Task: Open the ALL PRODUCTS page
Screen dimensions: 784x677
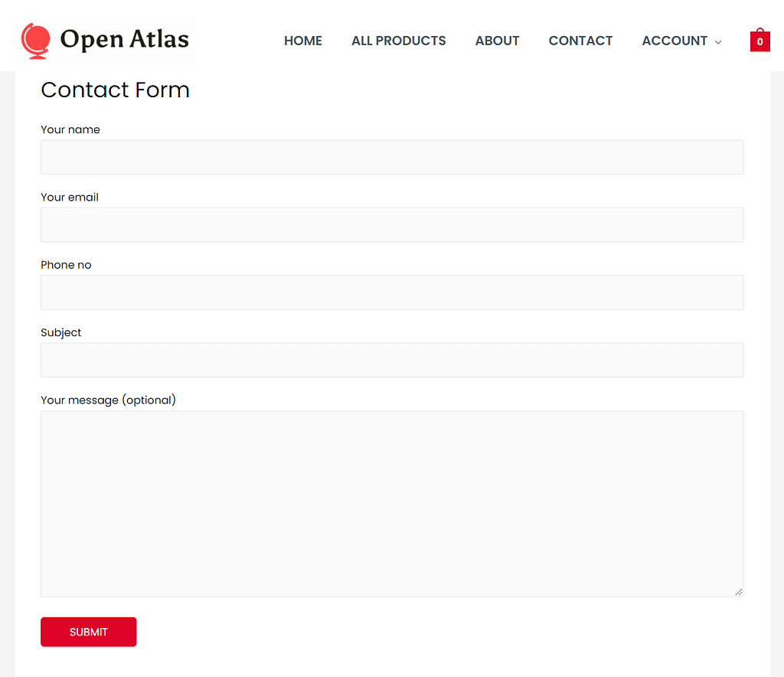Action: [x=398, y=41]
